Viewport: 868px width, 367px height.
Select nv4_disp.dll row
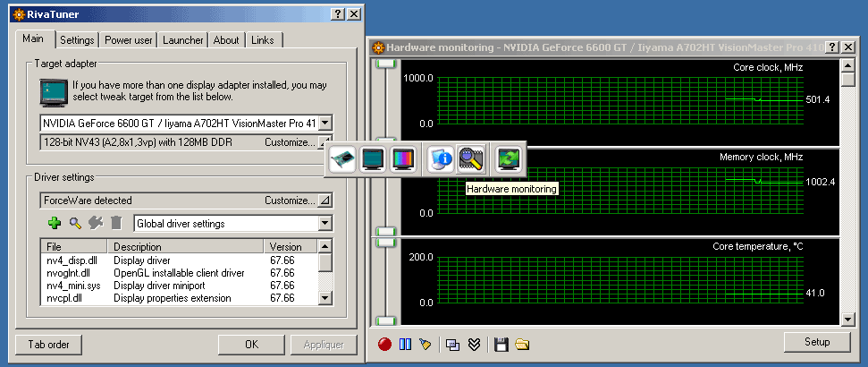(180, 260)
